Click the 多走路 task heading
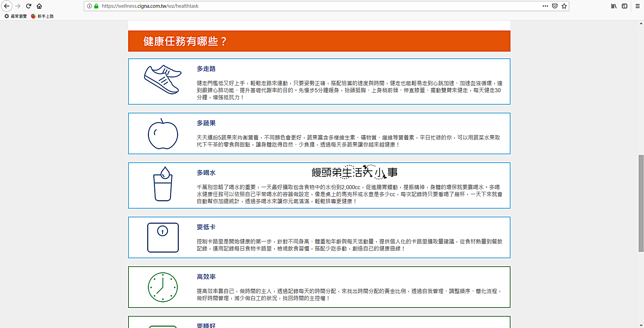The image size is (644, 328). pyautogui.click(x=206, y=69)
